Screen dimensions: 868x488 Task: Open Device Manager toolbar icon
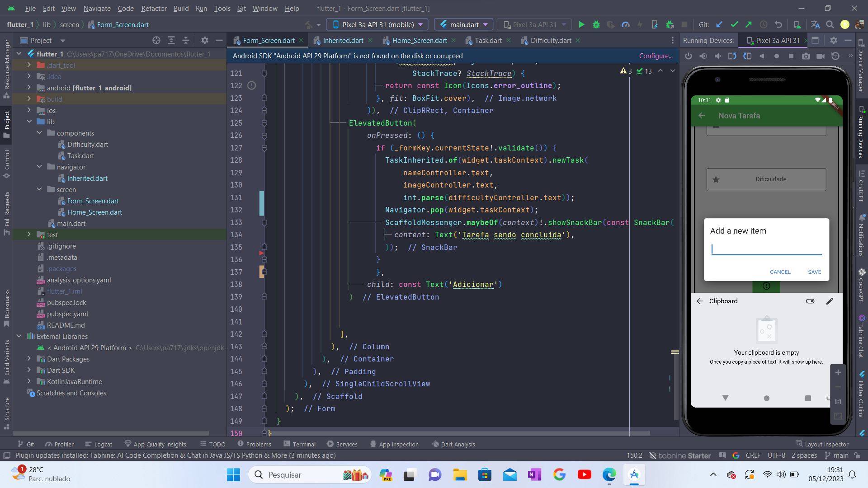point(797,25)
